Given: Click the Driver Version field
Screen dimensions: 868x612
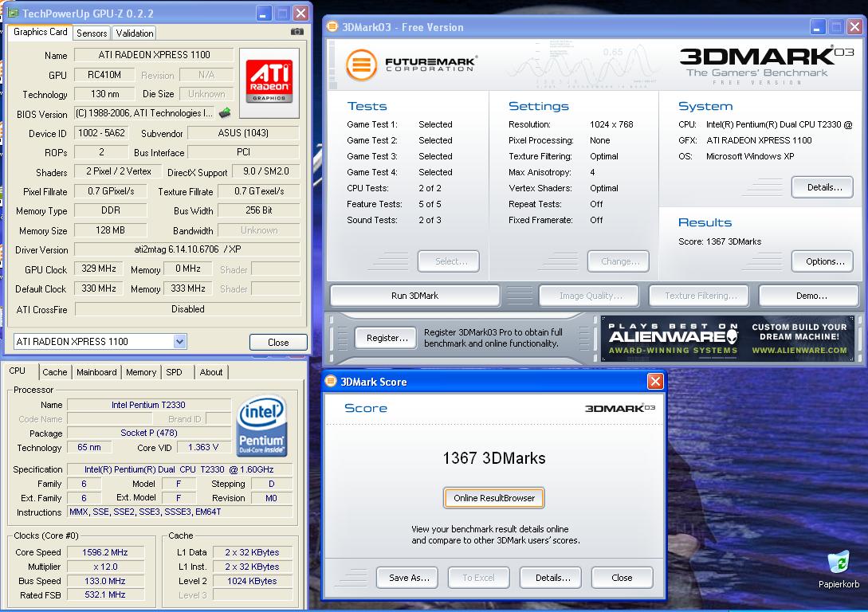Looking at the screenshot, I should pyautogui.click(x=187, y=249).
